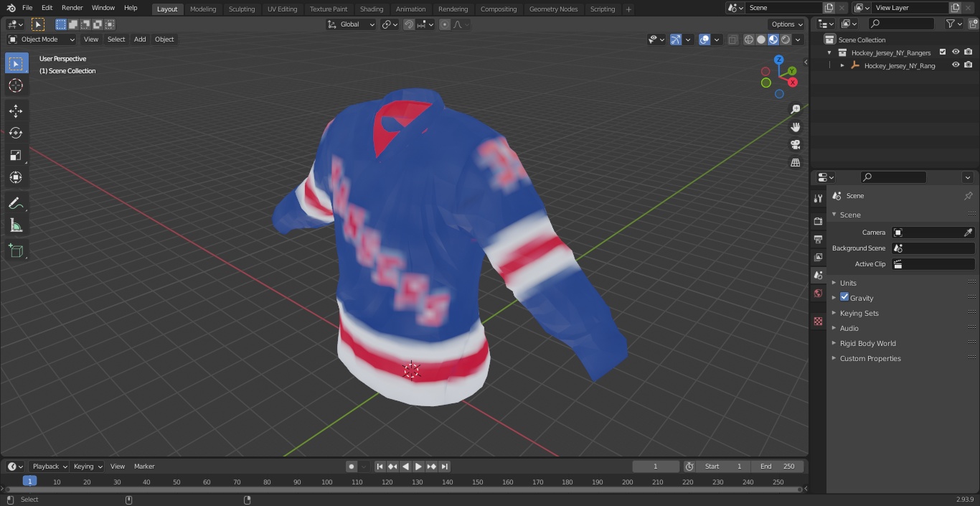Open the Object Mode dropdown
This screenshot has height=506, width=980.
42,39
